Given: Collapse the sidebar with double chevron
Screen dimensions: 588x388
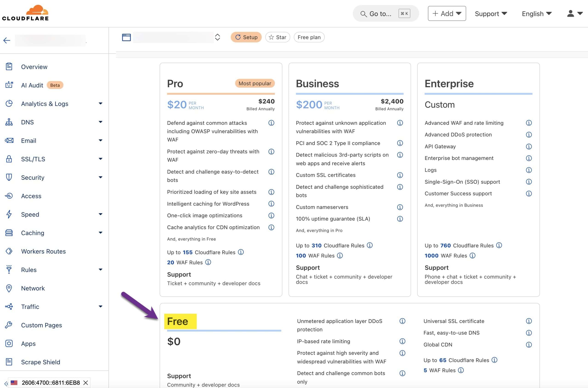Looking at the screenshot, I should 6,384.
